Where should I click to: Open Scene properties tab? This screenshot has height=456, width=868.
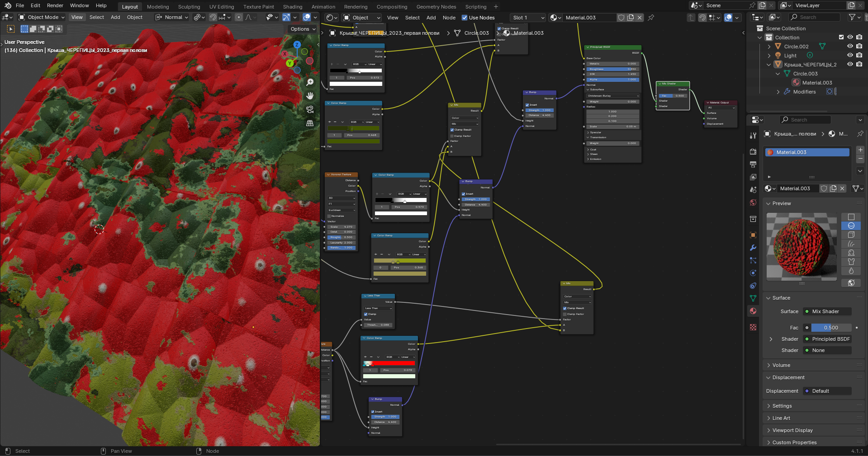pos(753,190)
